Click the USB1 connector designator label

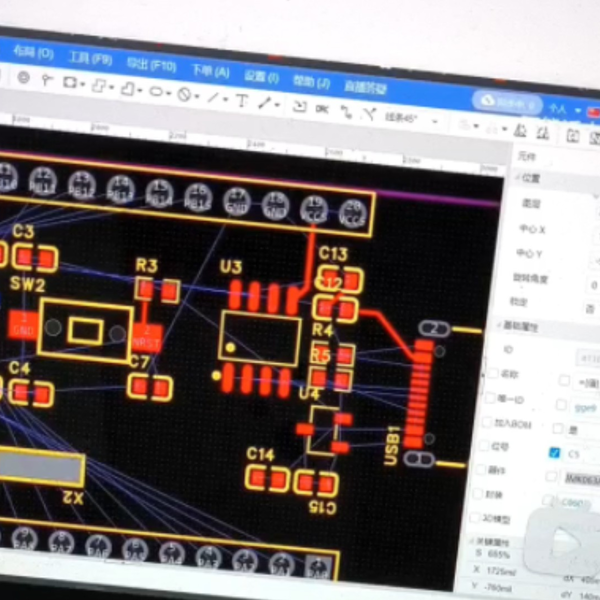coord(392,445)
